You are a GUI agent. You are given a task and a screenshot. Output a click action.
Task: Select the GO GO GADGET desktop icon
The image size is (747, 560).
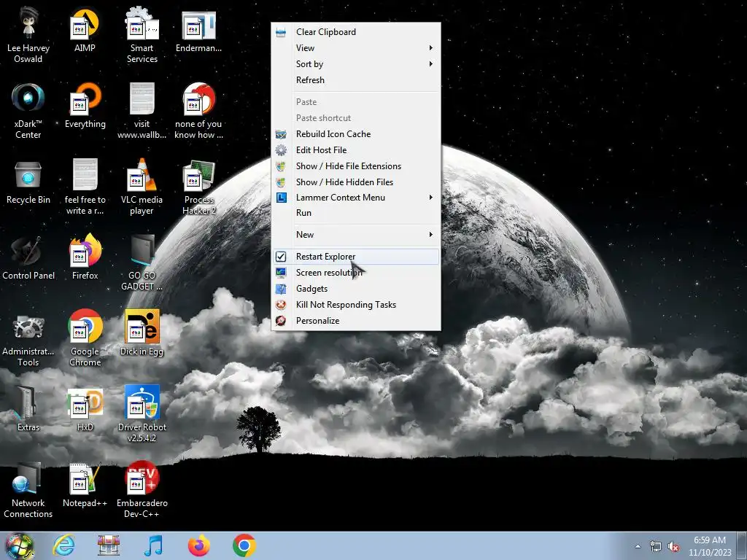tap(142, 262)
